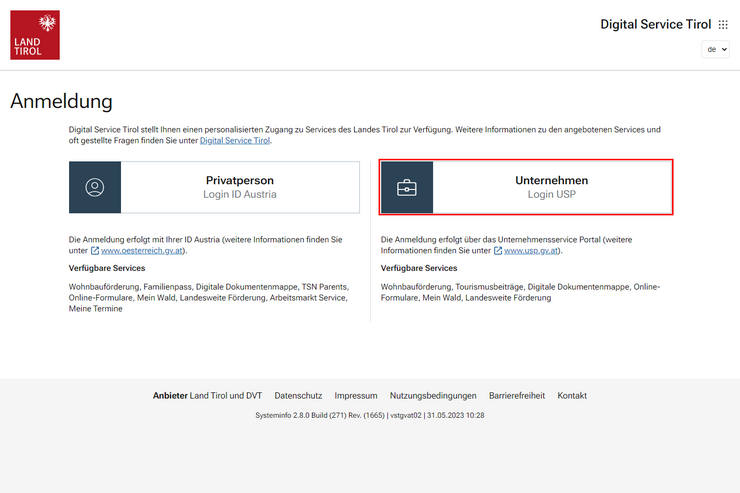Viewport: 740px width, 493px height.
Task: Open Datenschutz in the footer
Action: click(x=297, y=396)
